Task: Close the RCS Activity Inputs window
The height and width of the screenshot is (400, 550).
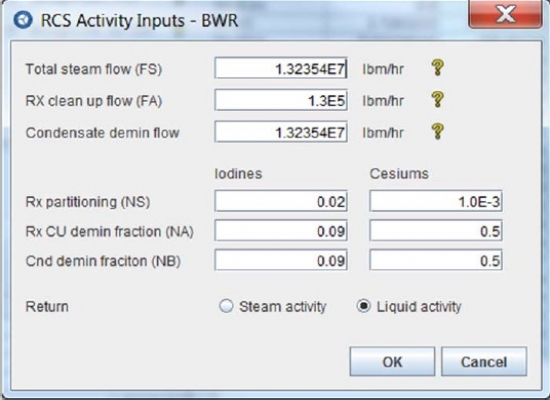Action: coord(505,15)
